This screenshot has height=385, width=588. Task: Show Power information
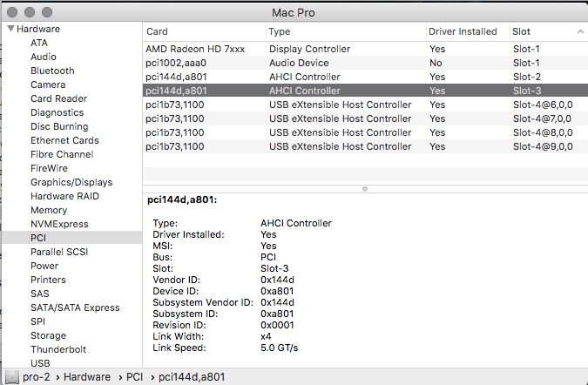pyautogui.click(x=44, y=266)
